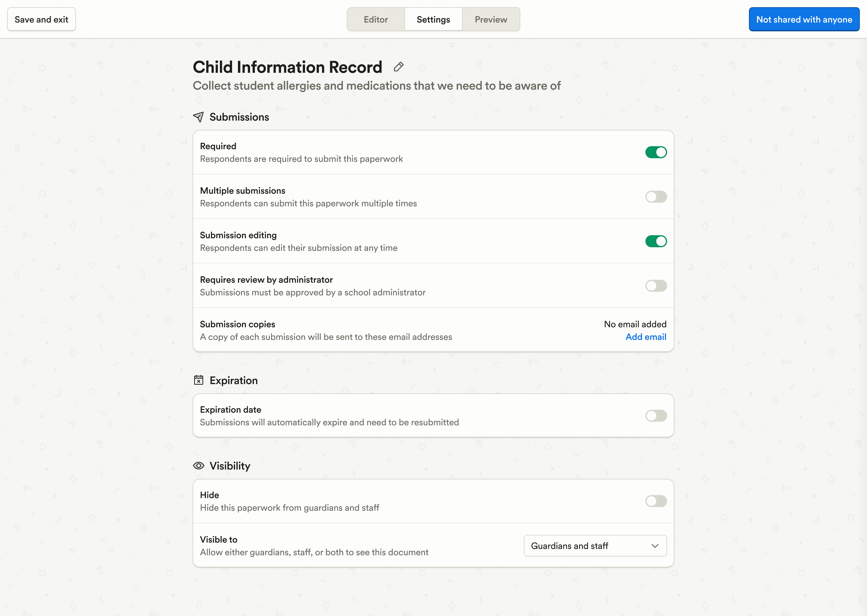867x616 pixels.
Task: Click Add email for submission copies
Action: (x=646, y=337)
